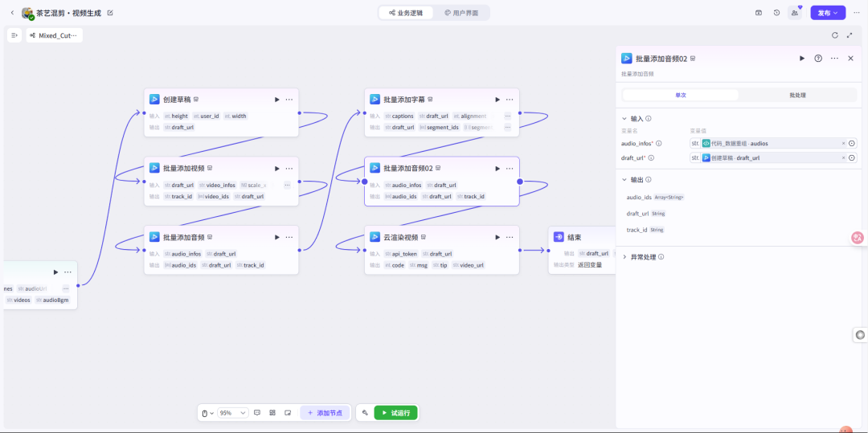Switch node mode to 批处理
868x433 pixels.
pos(797,95)
